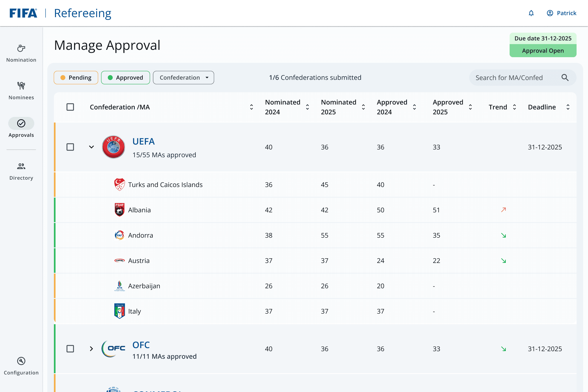Click Austria's downward trend arrow

click(504, 261)
